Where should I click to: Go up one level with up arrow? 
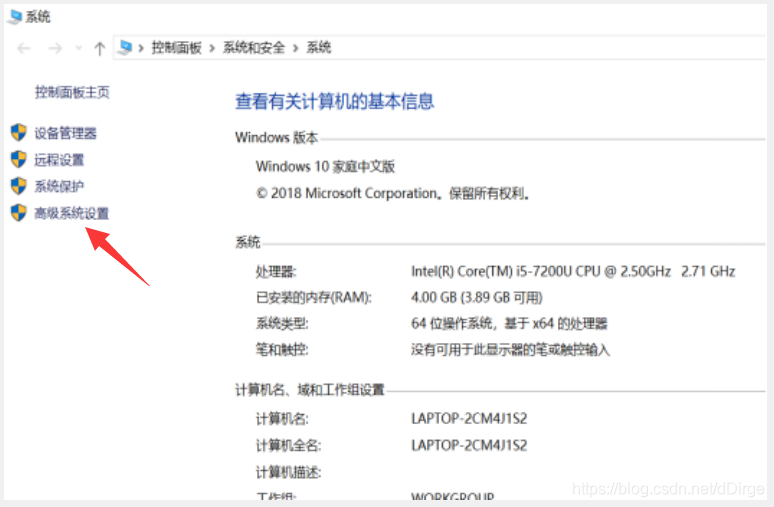(100, 48)
